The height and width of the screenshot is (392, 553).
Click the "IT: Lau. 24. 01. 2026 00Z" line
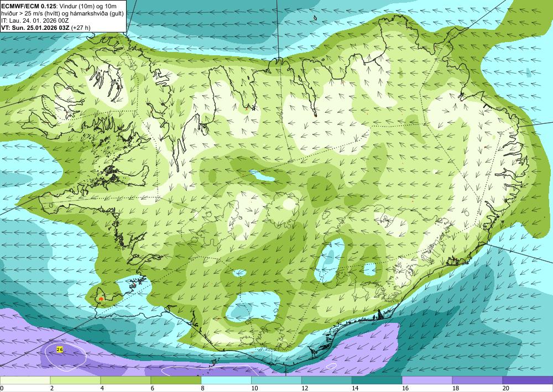(35, 21)
